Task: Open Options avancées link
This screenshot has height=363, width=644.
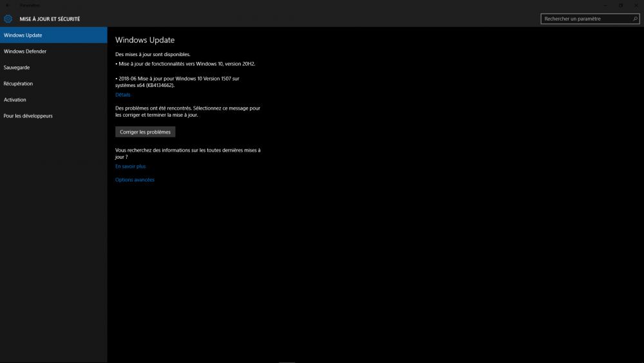Action: point(135,180)
